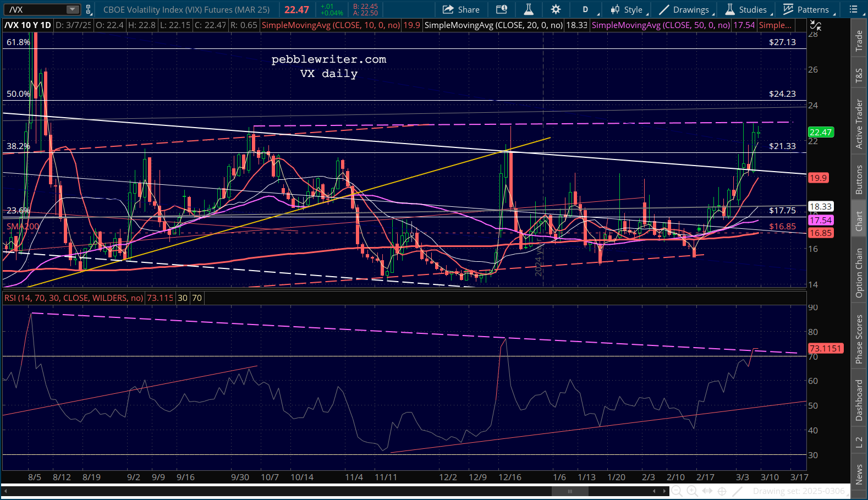Open chart settings gear icon
868x500 pixels.
[x=556, y=9]
